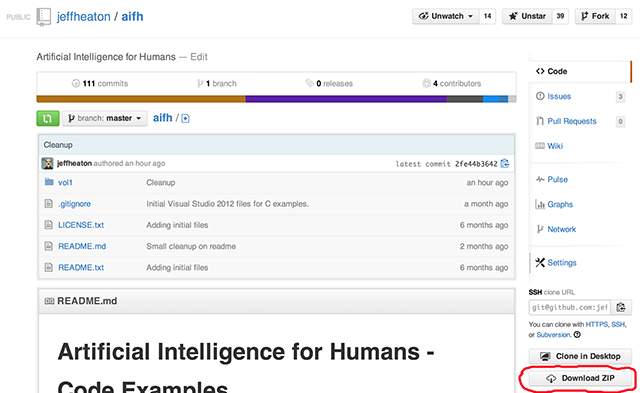Open repository Settings
The width and height of the screenshot is (640, 393).
point(562,263)
